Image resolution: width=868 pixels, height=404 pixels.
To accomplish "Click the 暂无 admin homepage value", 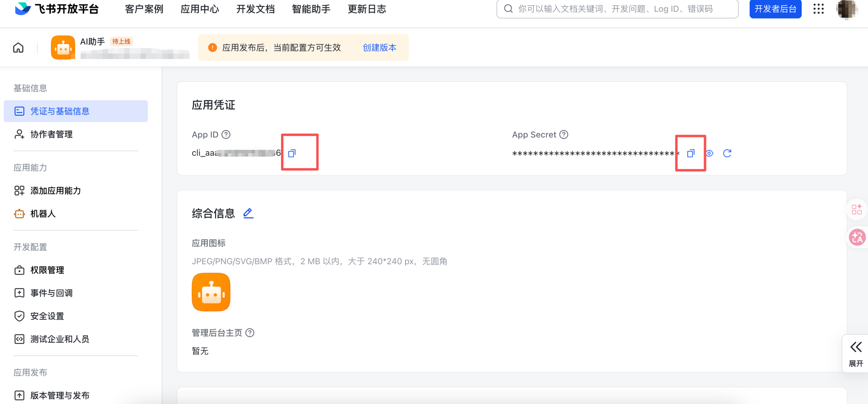I will click(x=200, y=351).
